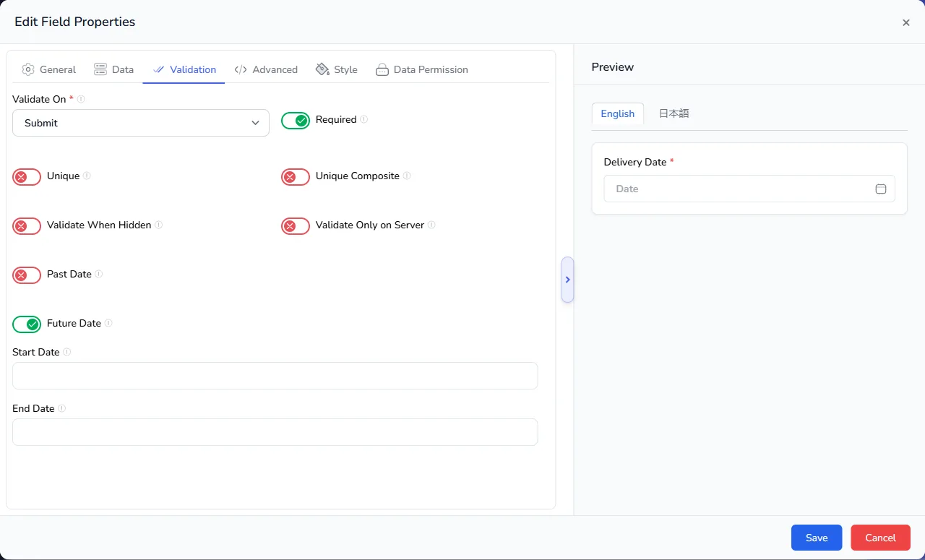Click the info icon beside Validate When Hidden

tap(159, 225)
